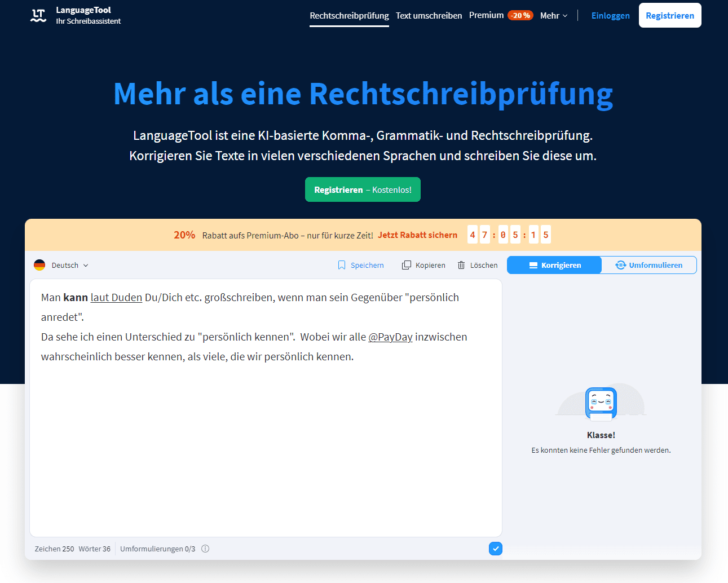Viewport: 728px width, 583px height.
Task: Click the countdown timer digits
Action: [x=509, y=235]
